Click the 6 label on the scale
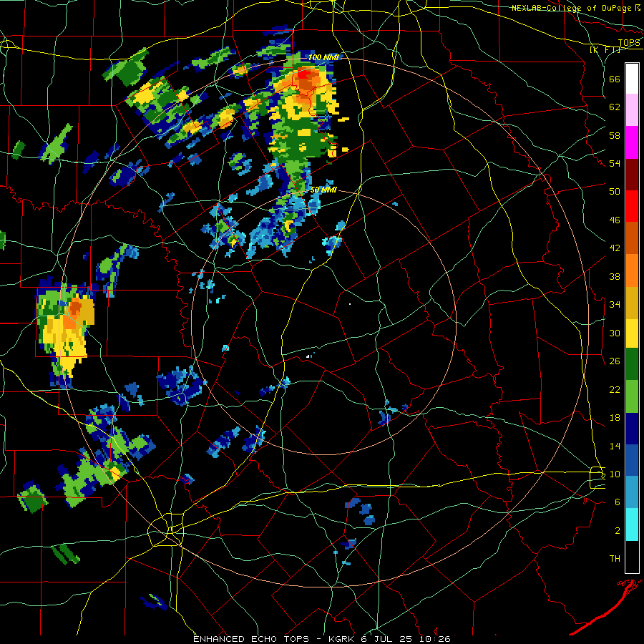 617,502
